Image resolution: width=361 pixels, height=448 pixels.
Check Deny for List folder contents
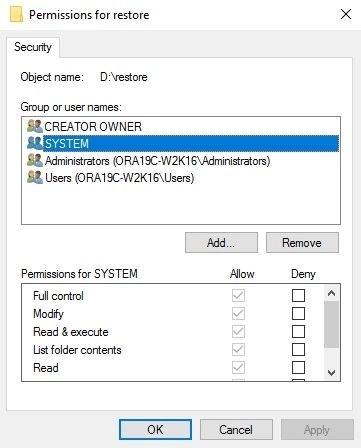(x=298, y=349)
